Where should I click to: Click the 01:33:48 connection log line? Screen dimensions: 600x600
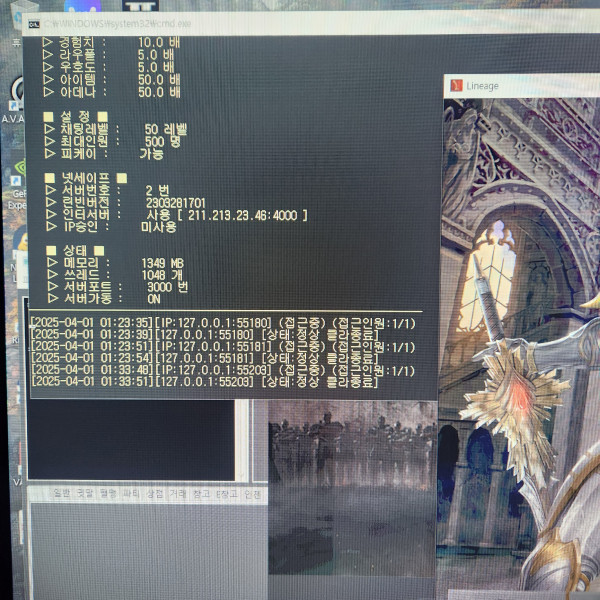coord(223,370)
